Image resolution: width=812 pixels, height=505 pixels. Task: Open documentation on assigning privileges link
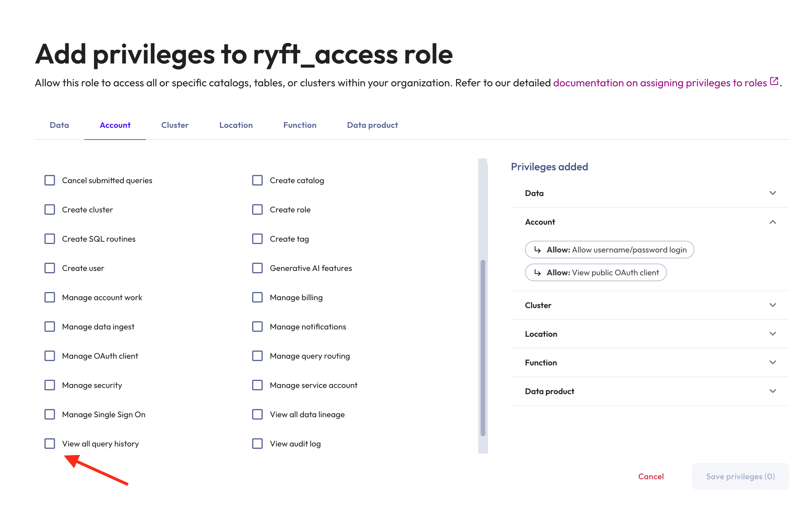[x=660, y=83]
